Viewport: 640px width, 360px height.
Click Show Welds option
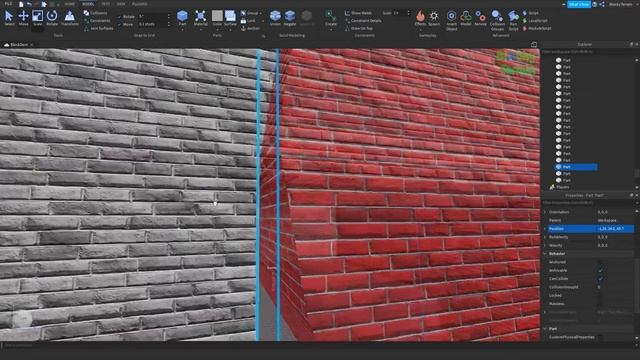tap(358, 13)
